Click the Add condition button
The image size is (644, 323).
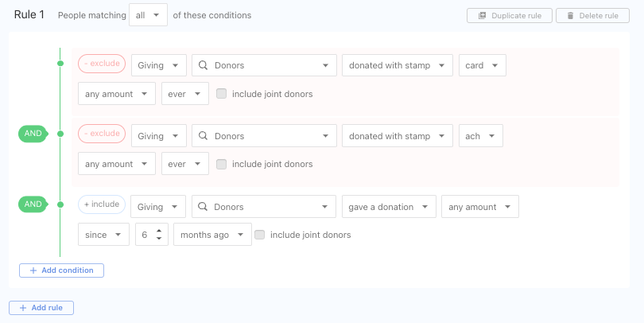61,270
